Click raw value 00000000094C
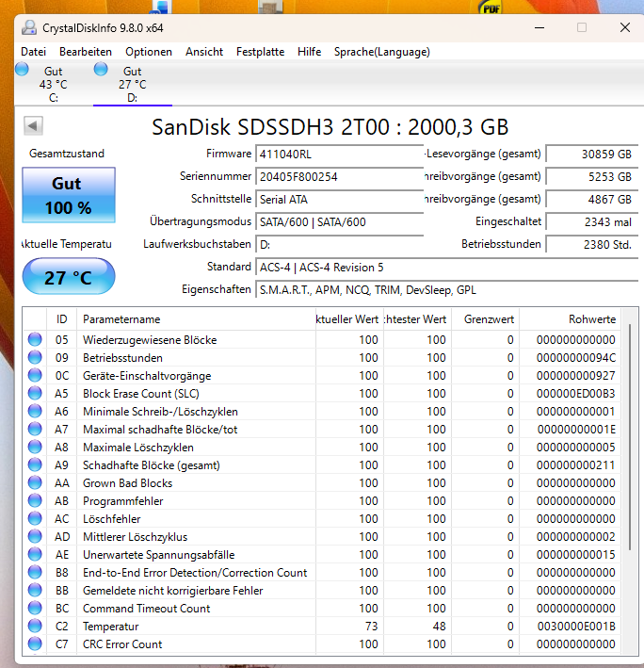Image resolution: width=644 pixels, height=668 pixels. (x=576, y=357)
